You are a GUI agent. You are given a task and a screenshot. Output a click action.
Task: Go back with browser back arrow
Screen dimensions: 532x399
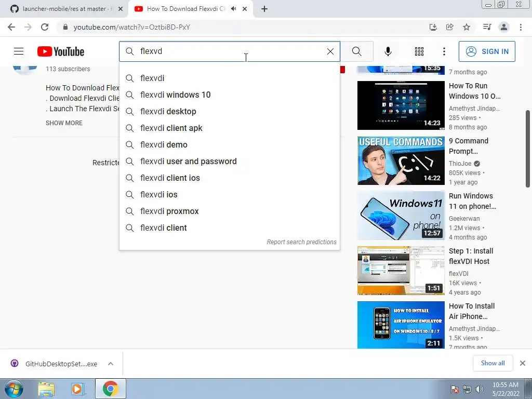(x=11, y=27)
